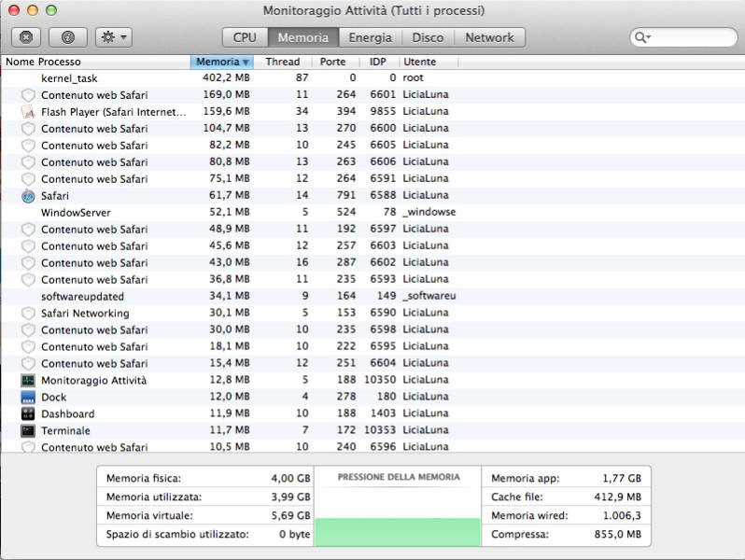Click shield icon of 10,5 MB Safari content
Screen dimensions: 745x560
tap(28, 446)
